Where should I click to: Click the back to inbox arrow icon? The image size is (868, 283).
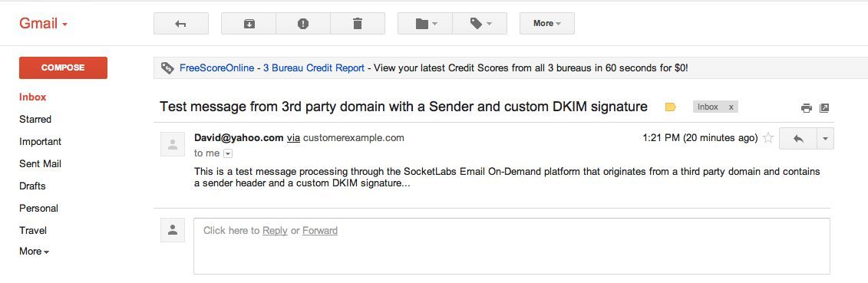tap(180, 24)
